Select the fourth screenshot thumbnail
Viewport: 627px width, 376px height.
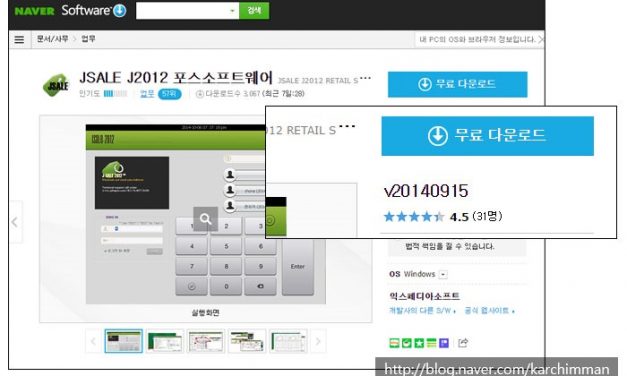click(247, 341)
